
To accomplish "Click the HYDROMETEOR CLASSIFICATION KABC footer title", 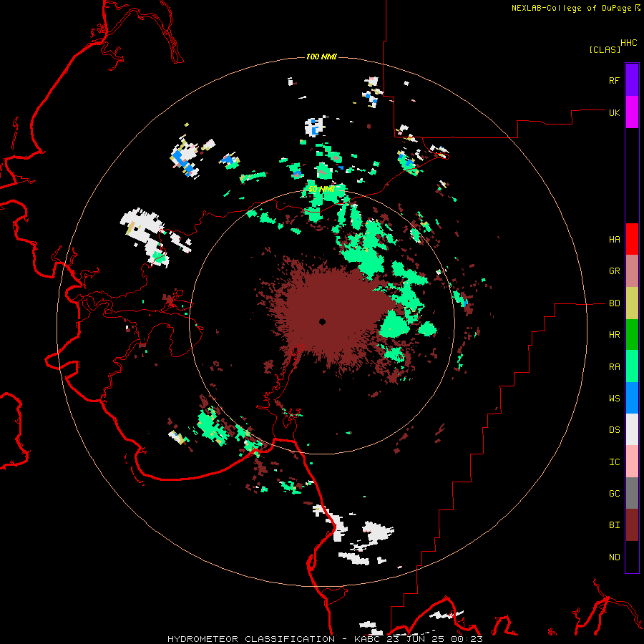I will point(325,639).
